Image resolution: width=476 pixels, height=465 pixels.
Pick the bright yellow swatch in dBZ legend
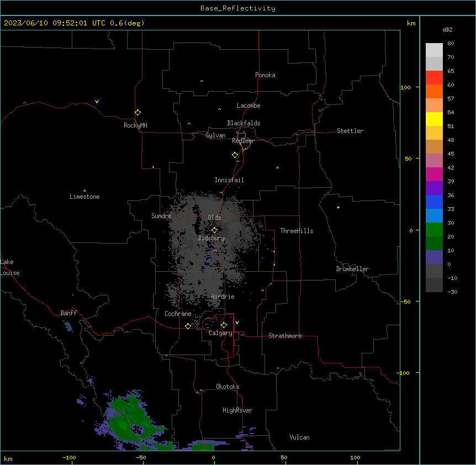(x=434, y=119)
